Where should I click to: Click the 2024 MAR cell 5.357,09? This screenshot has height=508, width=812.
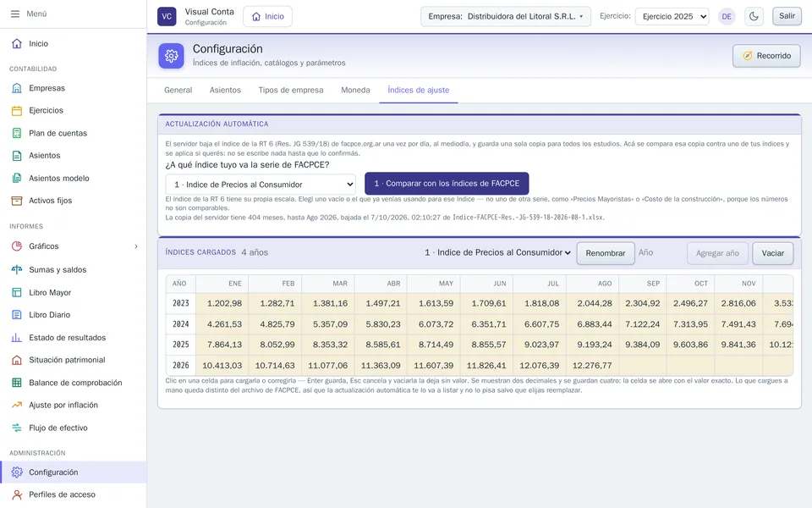tap(328, 324)
